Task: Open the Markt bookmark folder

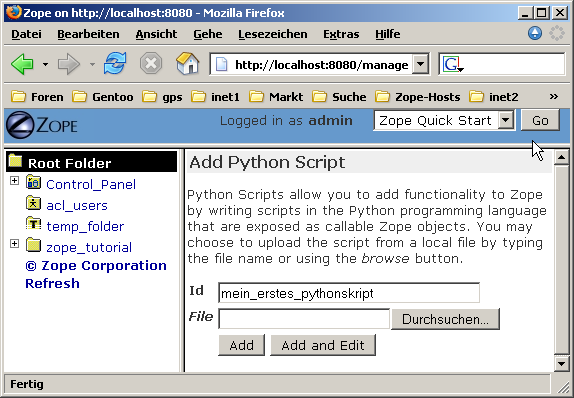Action: tap(276, 97)
